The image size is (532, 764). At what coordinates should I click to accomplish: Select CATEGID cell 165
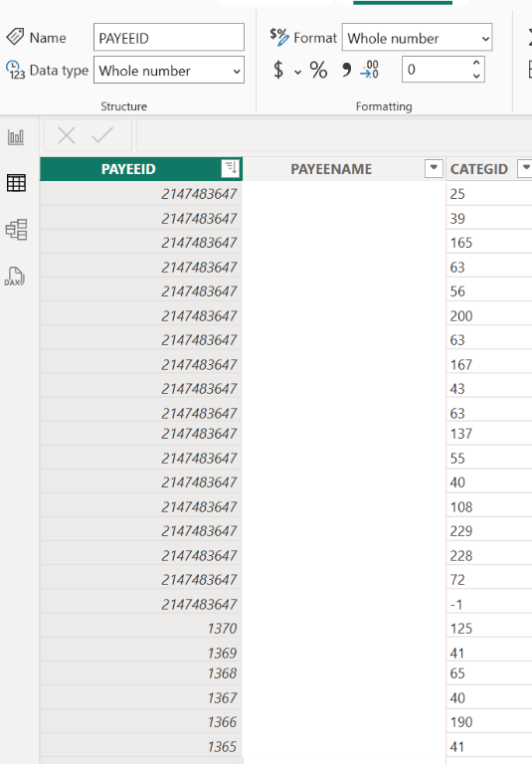[x=488, y=242]
